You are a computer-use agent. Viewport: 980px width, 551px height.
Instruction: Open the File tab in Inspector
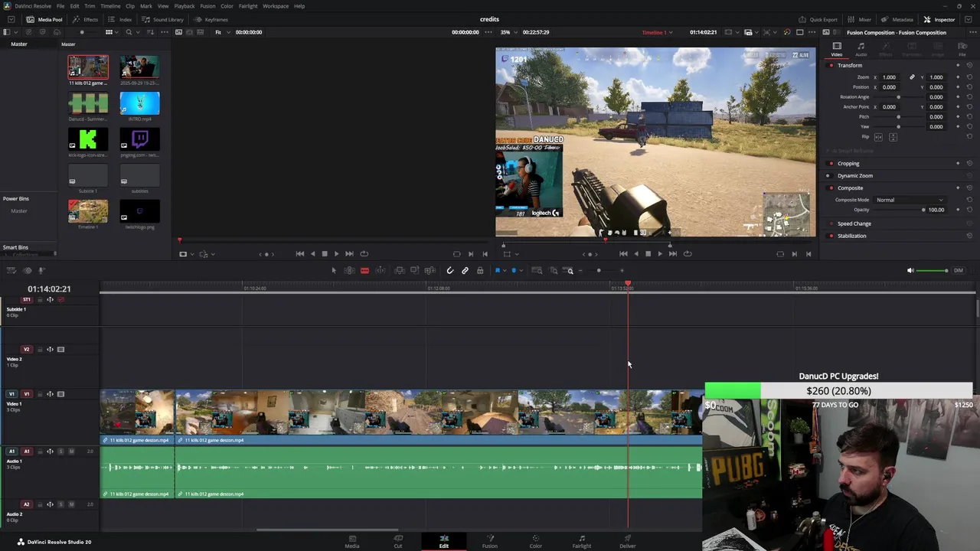click(962, 49)
